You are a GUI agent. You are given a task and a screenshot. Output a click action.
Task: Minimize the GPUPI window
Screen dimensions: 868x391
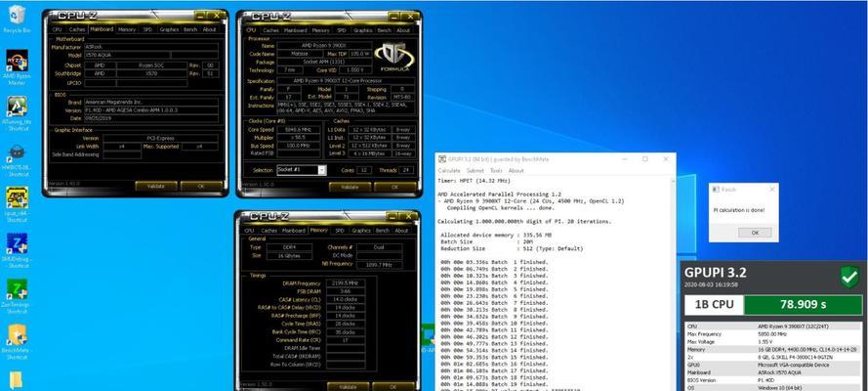[626, 159]
